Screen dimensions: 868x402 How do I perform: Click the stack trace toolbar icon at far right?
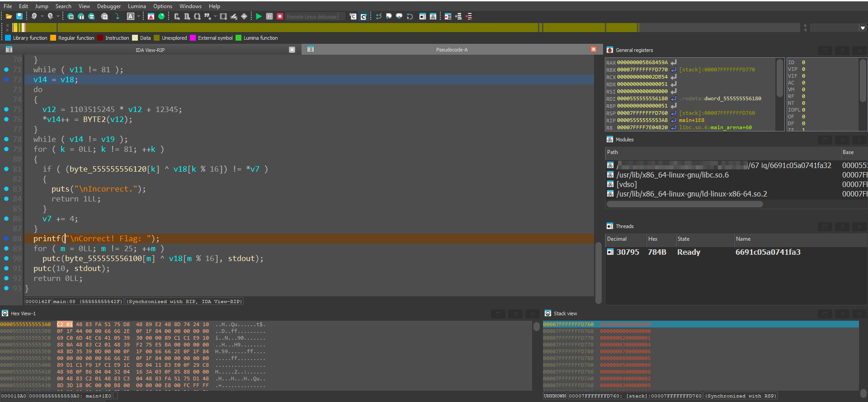coord(469,16)
